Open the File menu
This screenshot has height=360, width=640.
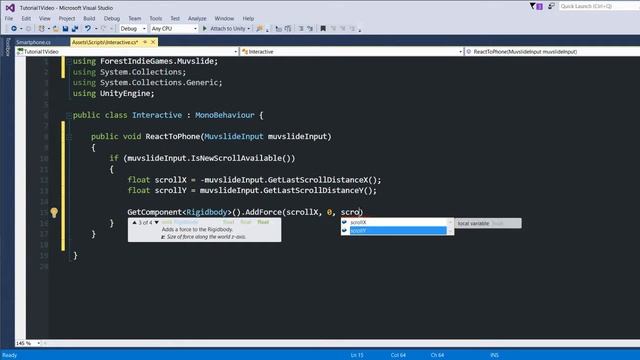(9, 18)
